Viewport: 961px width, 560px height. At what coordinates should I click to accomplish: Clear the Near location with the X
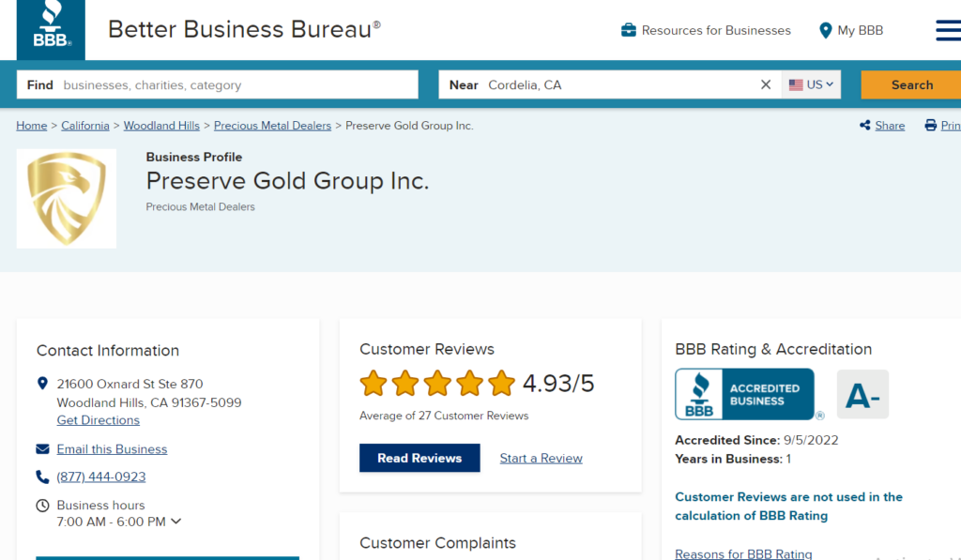click(x=766, y=84)
